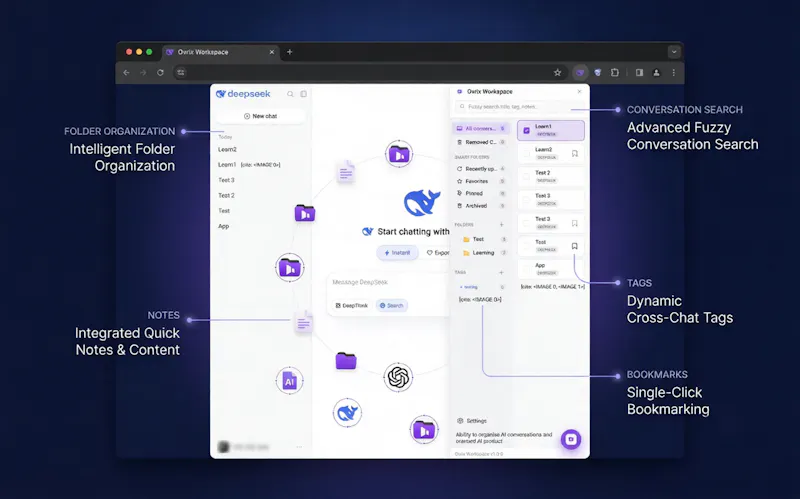Go back with the browser back arrow
800x499 pixels.
[x=126, y=72]
